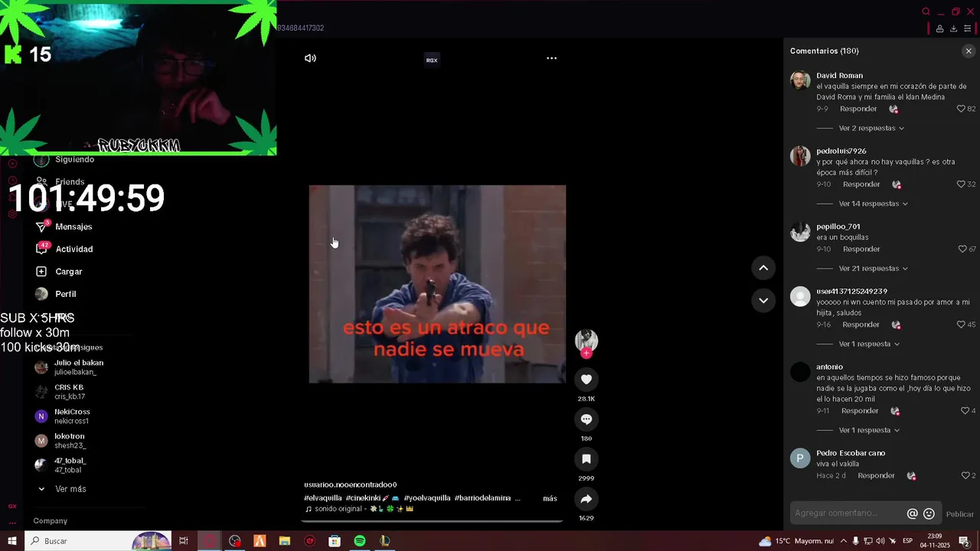Mute the video with the speaker icon
The height and width of the screenshot is (551, 980).
310,58
